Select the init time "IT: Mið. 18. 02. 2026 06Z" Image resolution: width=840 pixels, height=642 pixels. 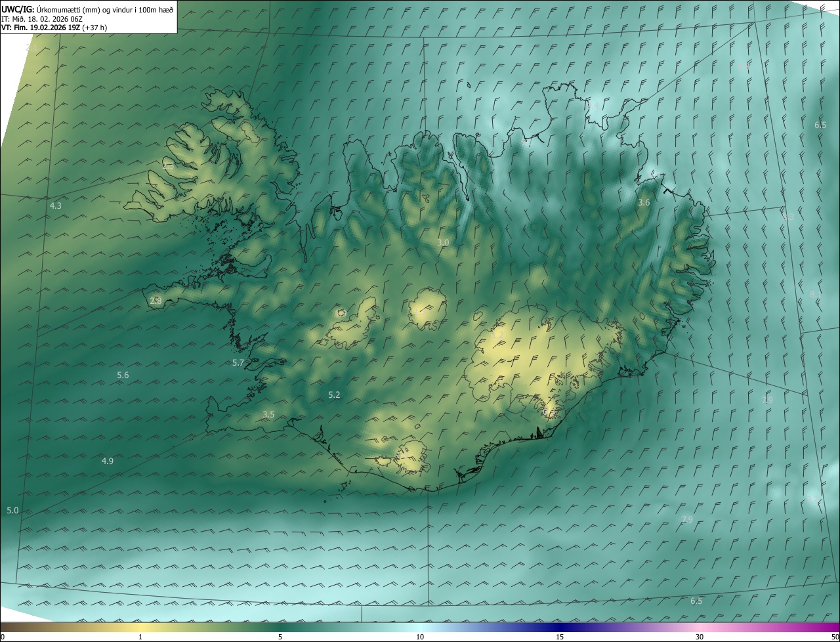tap(42, 19)
